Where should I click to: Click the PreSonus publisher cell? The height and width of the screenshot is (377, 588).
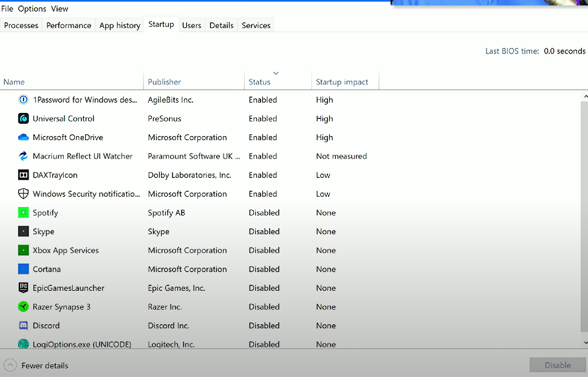click(165, 118)
